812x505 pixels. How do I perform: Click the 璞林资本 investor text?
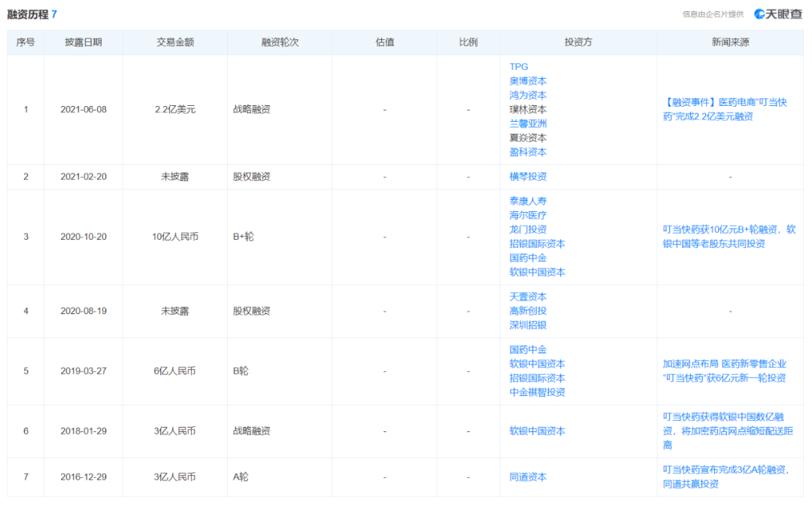528,109
